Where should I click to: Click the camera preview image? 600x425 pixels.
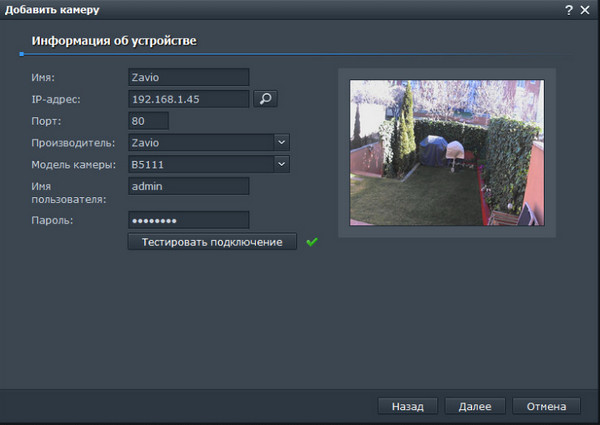446,153
